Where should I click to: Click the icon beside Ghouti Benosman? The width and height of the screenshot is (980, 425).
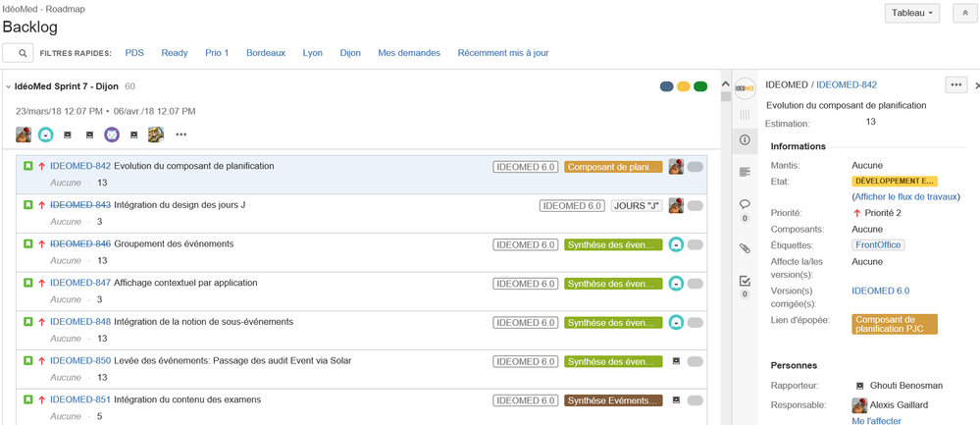point(859,386)
